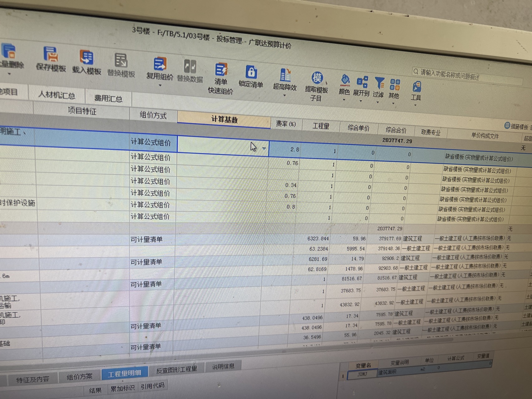The width and height of the screenshot is (532, 399).
Task: Click the 替换数据 replace data icon
Action: pos(190,66)
